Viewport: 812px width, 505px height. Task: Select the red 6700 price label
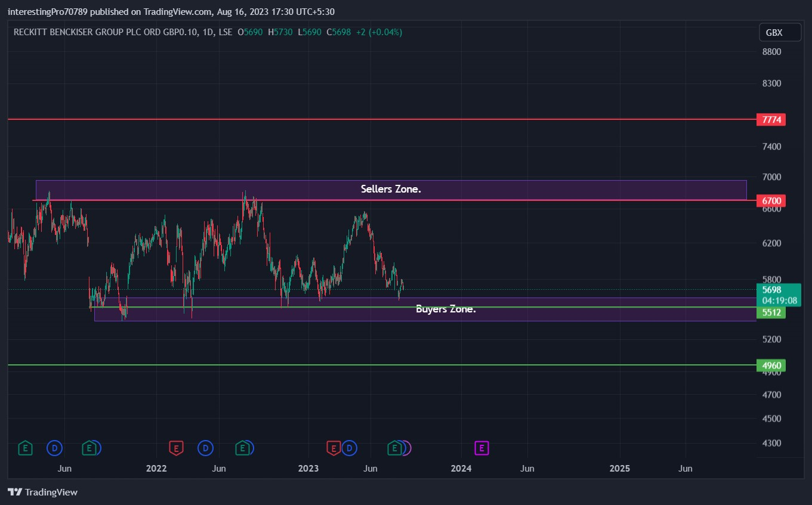pos(771,200)
